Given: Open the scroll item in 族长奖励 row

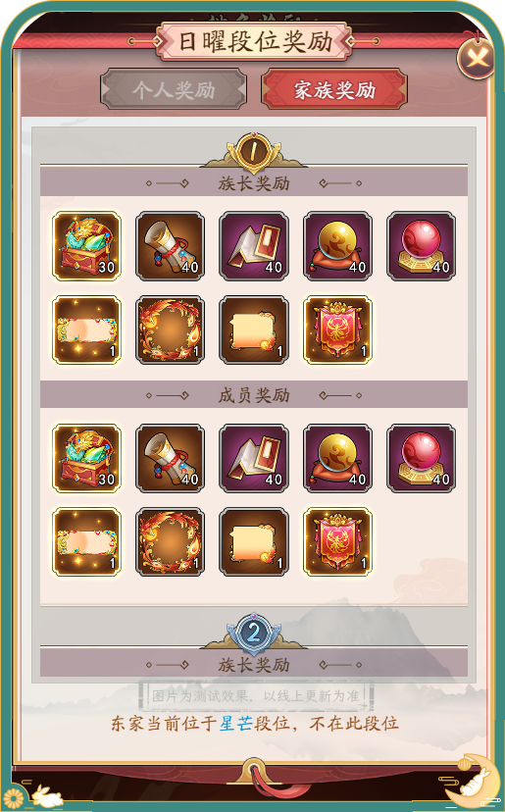Looking at the screenshot, I should tap(171, 246).
